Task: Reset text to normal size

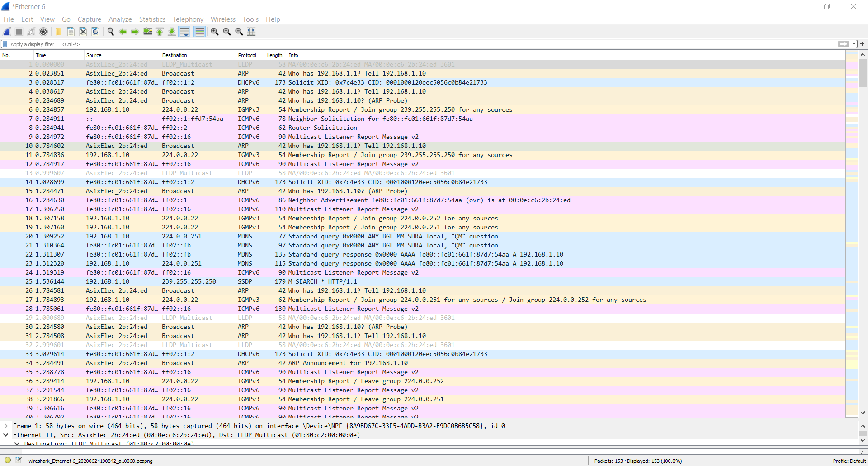Action: 239,32
